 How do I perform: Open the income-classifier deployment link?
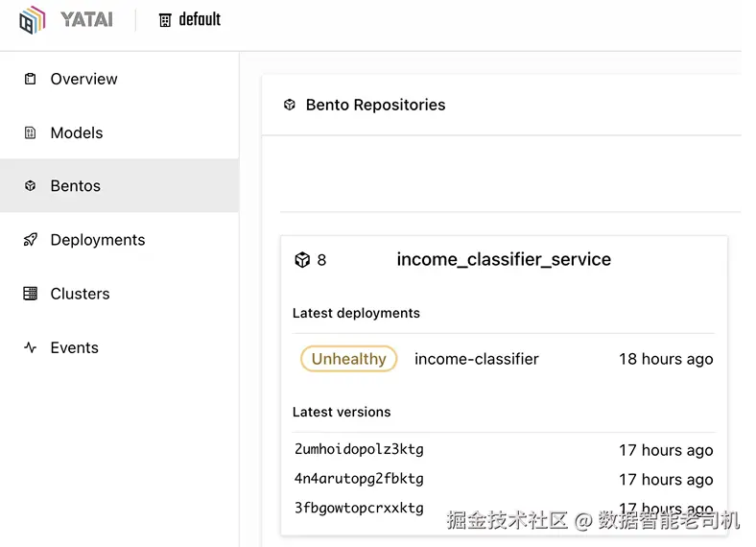point(476,359)
